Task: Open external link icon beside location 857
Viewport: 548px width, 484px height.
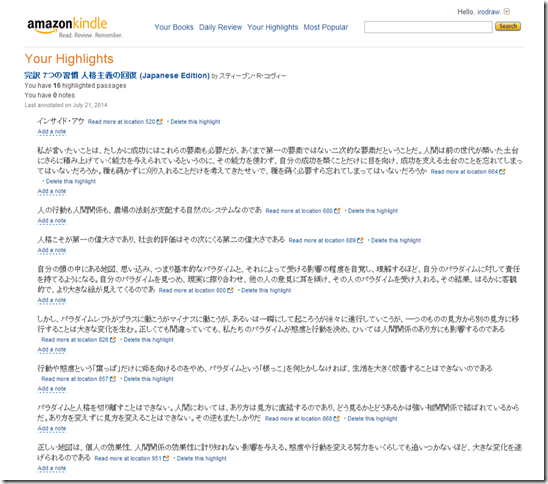Action: pos(113,379)
